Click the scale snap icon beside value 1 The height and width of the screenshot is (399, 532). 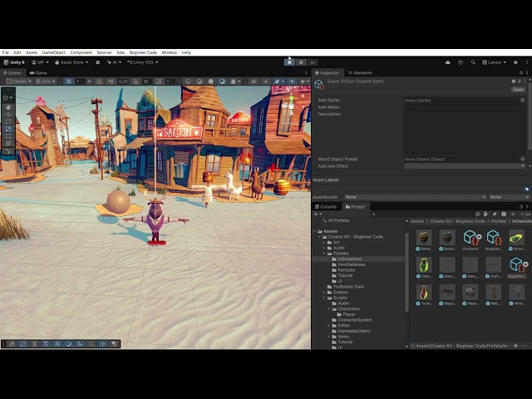pos(159,81)
